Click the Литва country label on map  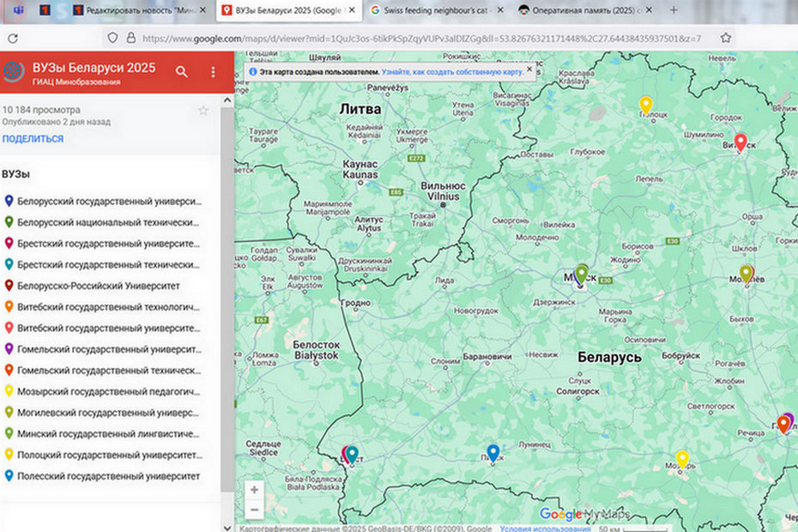click(360, 109)
